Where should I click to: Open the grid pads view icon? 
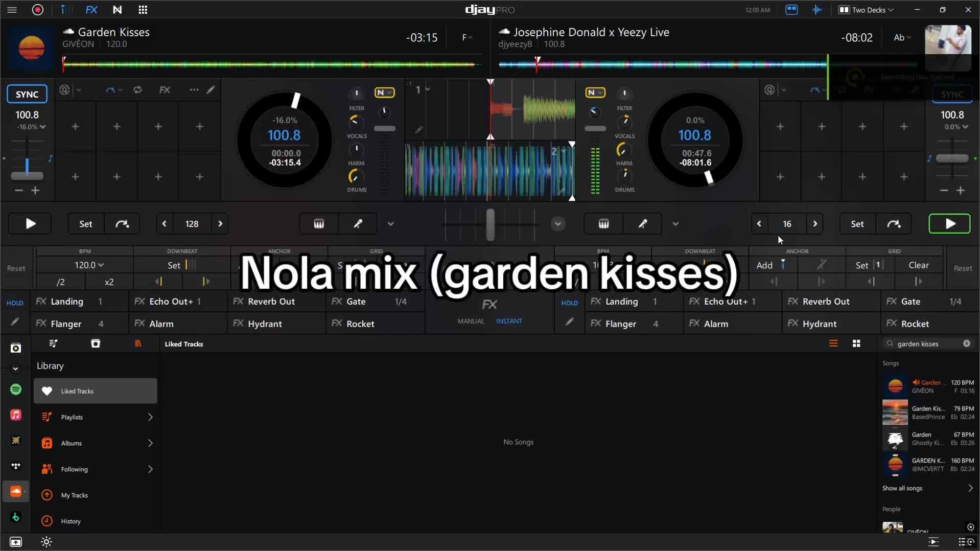tap(143, 10)
